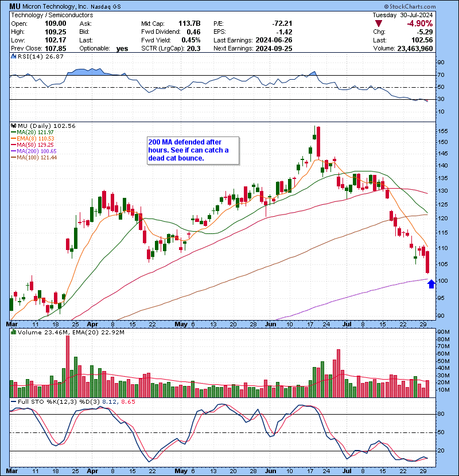Click the 90M volume axis label
Viewport: 459px width, 476px height.
coord(443,332)
